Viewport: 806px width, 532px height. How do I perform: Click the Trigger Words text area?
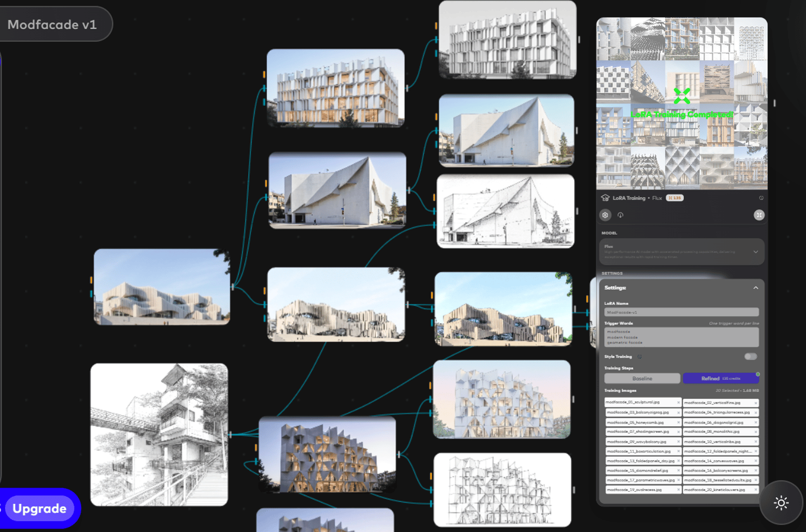click(681, 337)
